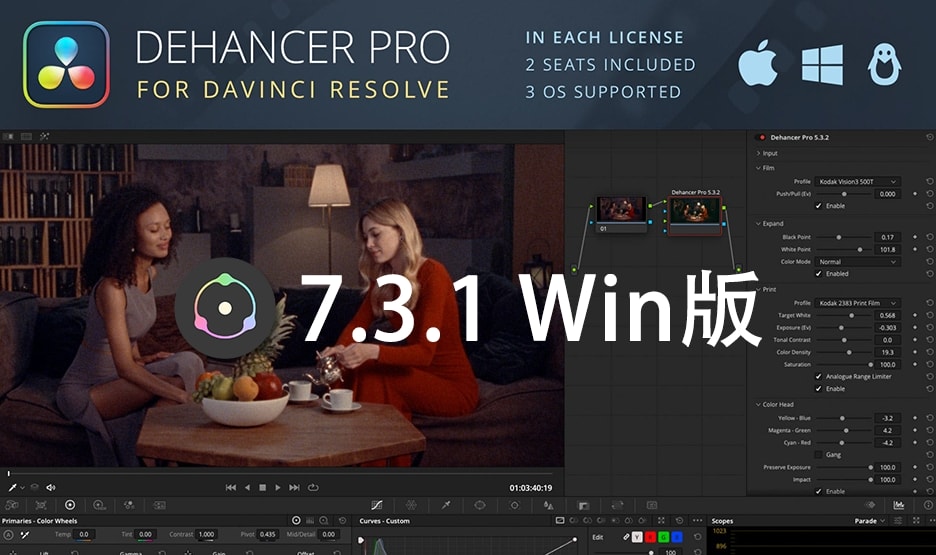Toggle the blue B curve channel
Screen dimensions: 936x555
(676, 537)
